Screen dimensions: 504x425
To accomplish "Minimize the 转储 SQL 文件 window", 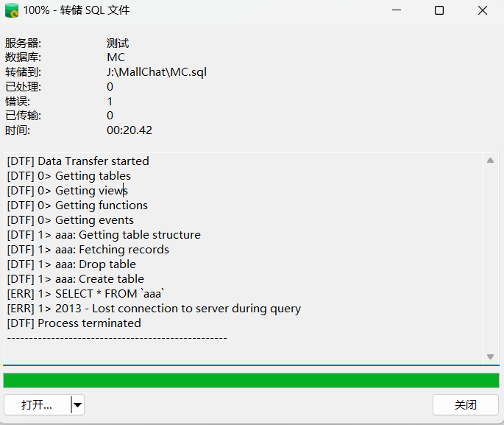I will pyautogui.click(x=397, y=10).
